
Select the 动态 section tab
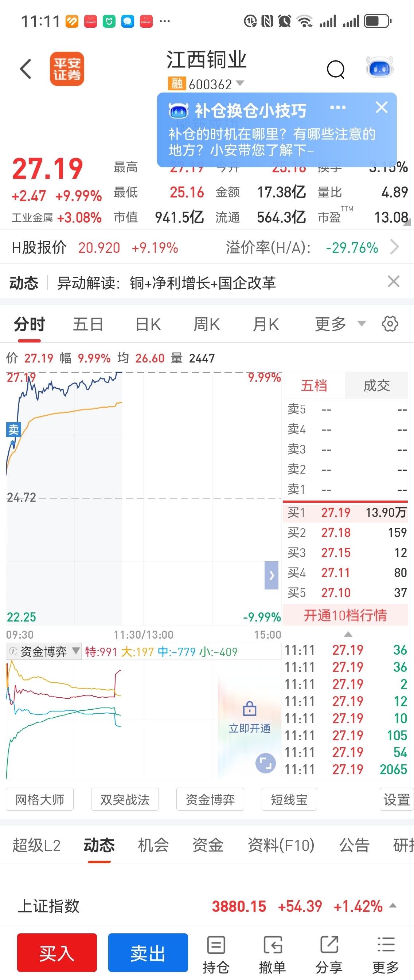coord(99,845)
